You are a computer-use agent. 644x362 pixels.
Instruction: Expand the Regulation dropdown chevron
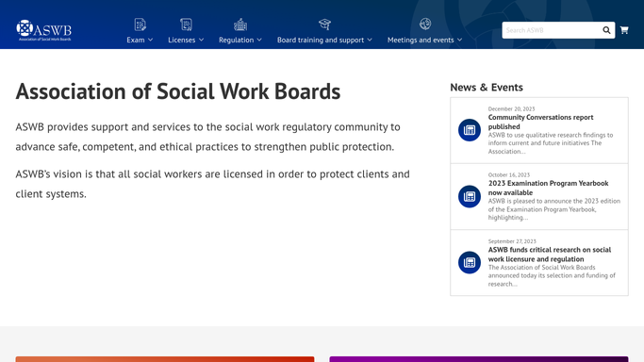(259, 40)
